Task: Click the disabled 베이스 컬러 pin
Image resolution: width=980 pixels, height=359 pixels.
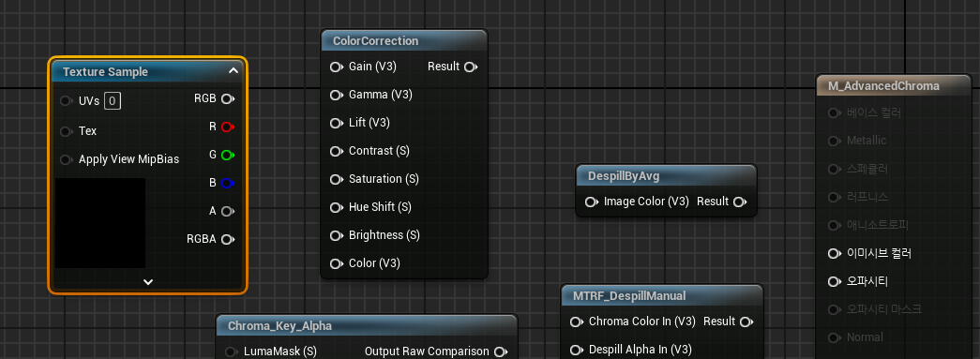Action: (x=834, y=113)
